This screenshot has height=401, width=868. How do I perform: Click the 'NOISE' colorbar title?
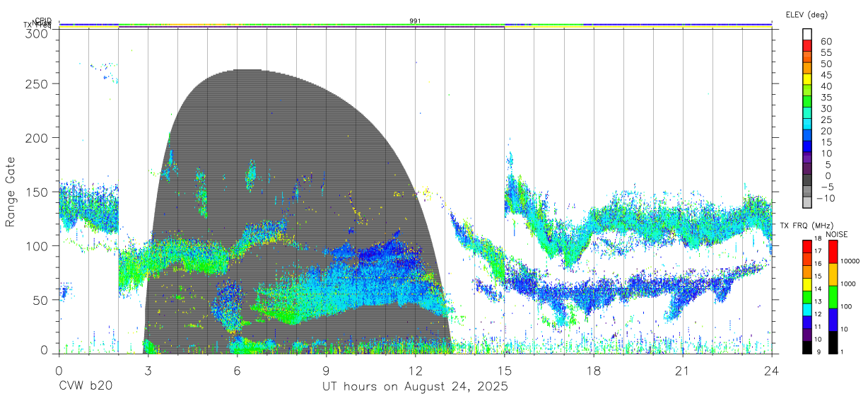[837, 233]
